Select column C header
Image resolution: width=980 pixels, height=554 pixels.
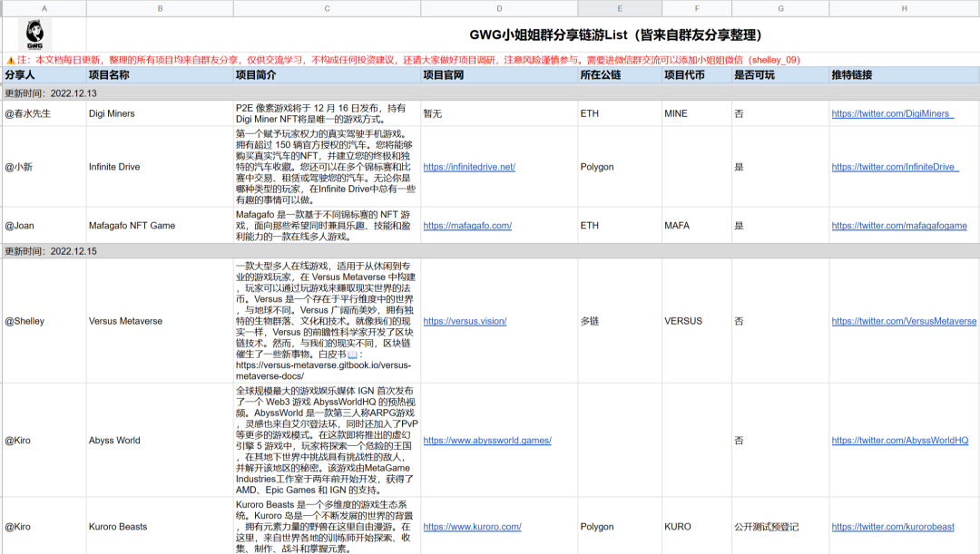tap(327, 8)
